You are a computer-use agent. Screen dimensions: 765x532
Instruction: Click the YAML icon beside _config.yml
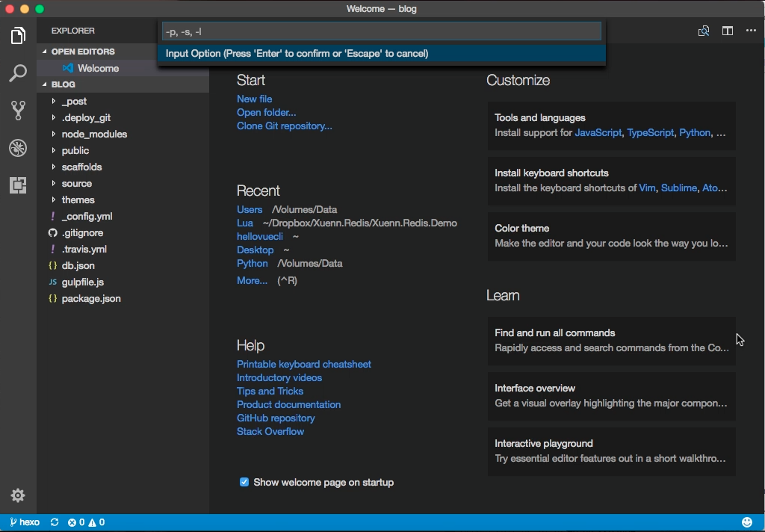click(x=53, y=216)
